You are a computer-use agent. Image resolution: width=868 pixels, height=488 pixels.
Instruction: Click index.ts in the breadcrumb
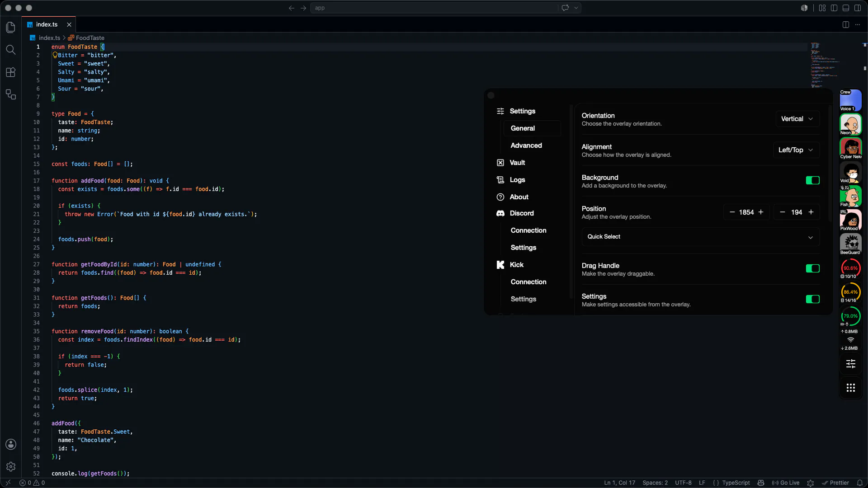[x=45, y=38]
